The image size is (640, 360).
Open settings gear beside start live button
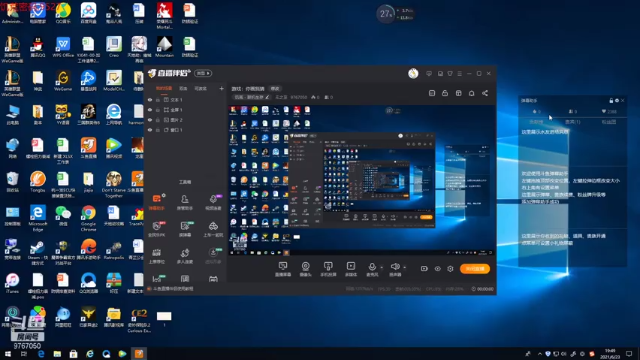pos(450,269)
